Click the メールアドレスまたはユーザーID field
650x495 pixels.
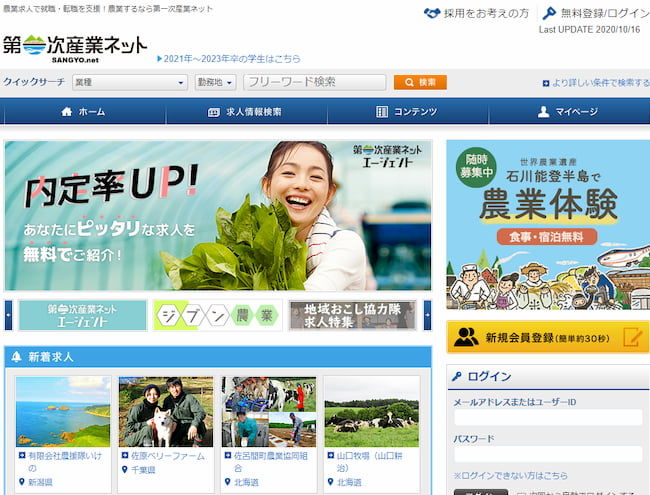(548, 417)
